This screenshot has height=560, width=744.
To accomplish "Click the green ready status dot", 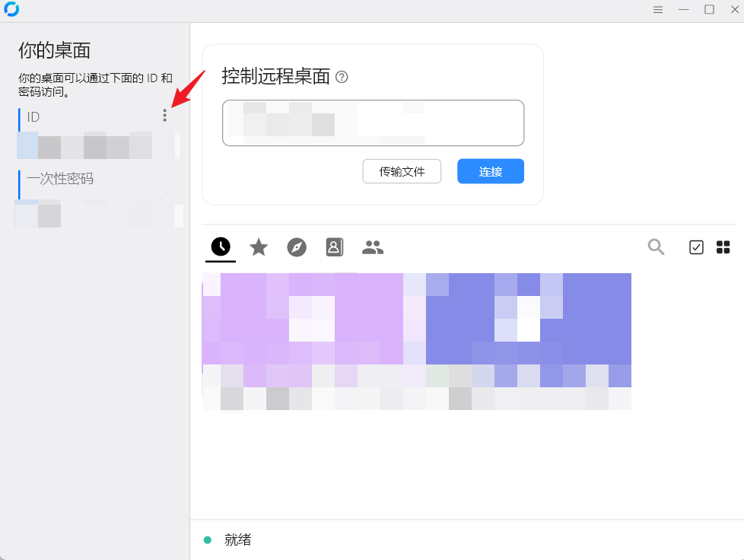I will tap(207, 539).
